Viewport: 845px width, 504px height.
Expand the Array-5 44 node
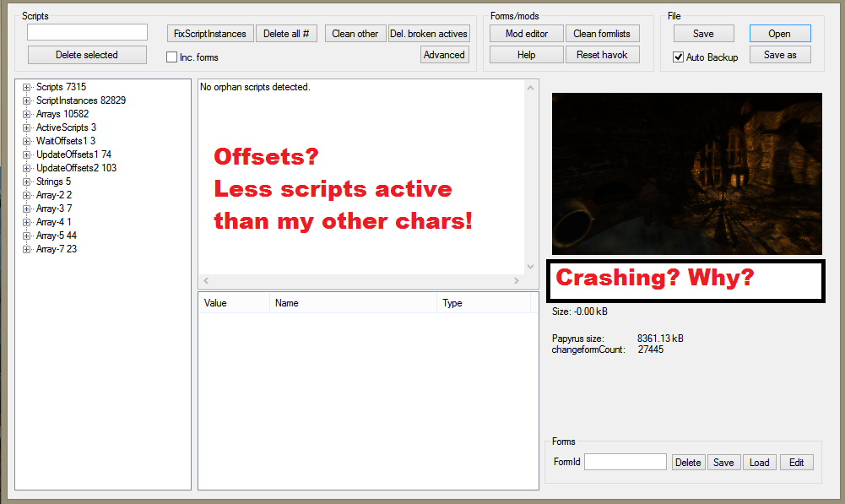click(26, 236)
